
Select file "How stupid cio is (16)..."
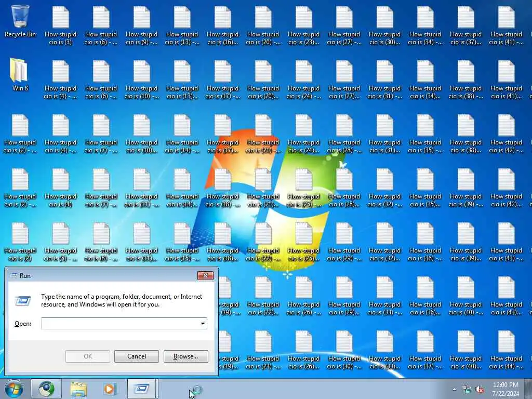tap(222, 26)
